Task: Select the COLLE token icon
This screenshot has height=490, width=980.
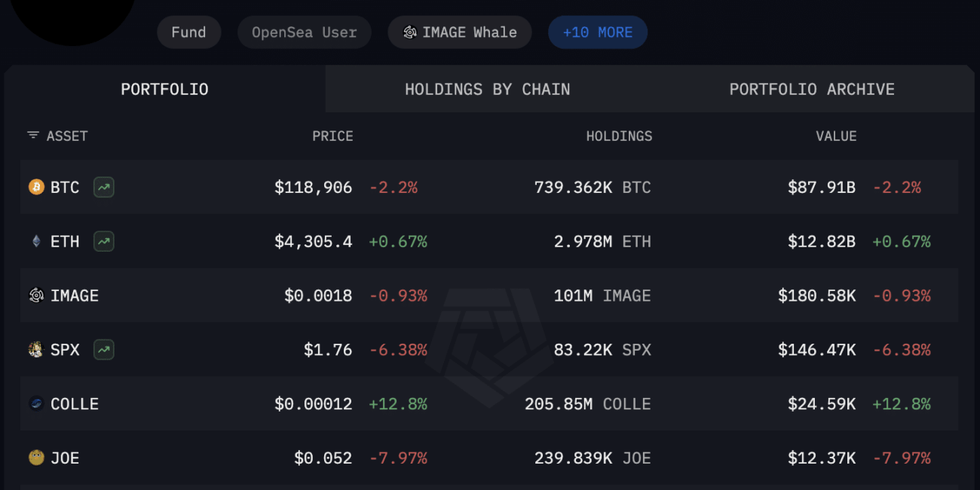Action: click(x=36, y=404)
